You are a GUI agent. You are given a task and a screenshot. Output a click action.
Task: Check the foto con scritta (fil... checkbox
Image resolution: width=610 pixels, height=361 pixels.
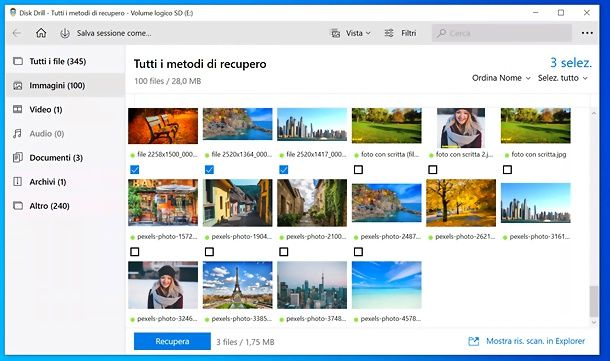pos(358,170)
